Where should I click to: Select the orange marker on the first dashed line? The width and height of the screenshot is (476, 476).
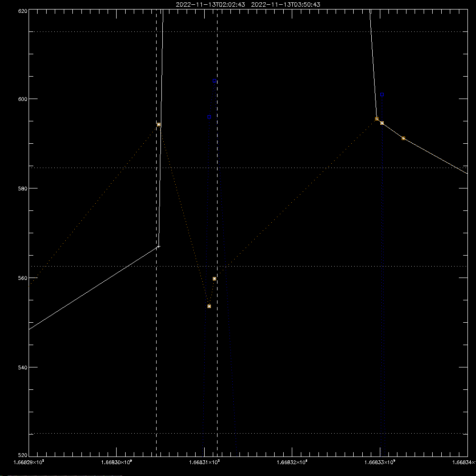(x=159, y=124)
